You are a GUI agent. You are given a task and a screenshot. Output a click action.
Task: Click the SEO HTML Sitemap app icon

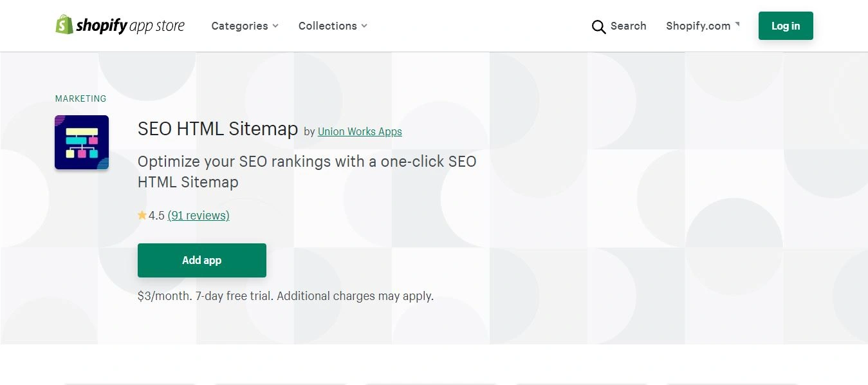point(82,142)
